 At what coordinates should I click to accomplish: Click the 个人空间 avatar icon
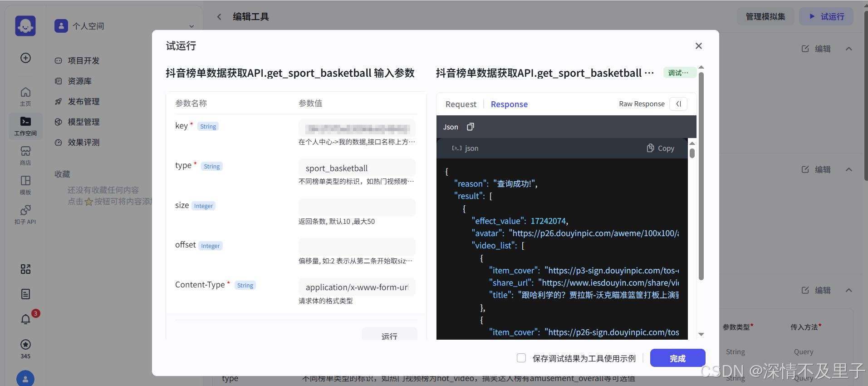(x=61, y=26)
